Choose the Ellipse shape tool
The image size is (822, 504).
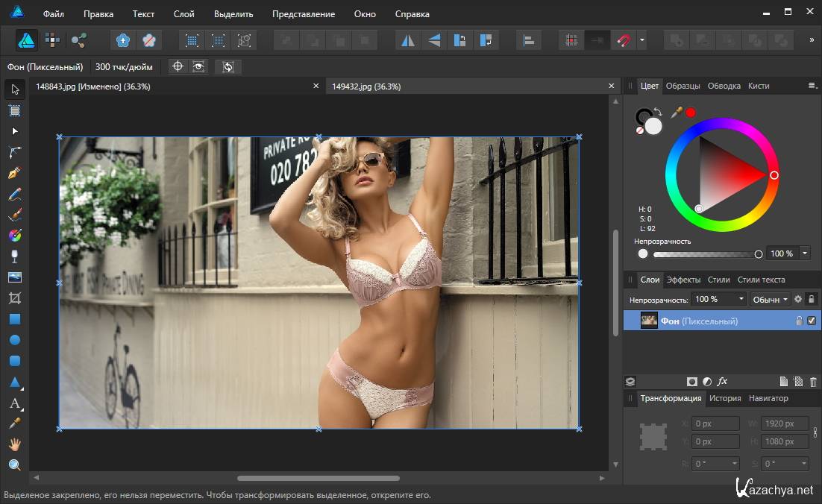(14, 340)
